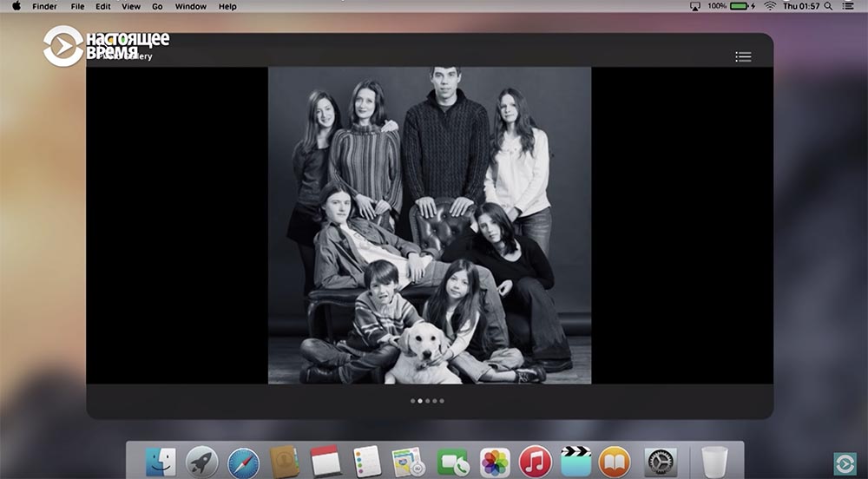Open the Trash in the Dock
Image resolution: width=868 pixels, height=479 pixels.
(714, 462)
